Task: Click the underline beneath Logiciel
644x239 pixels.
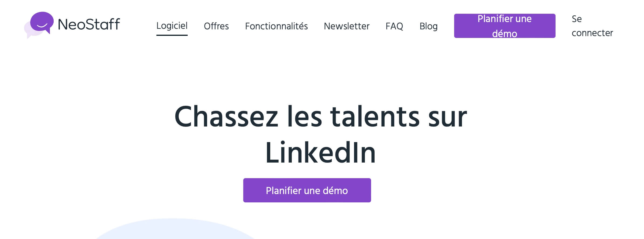Action: point(172,35)
